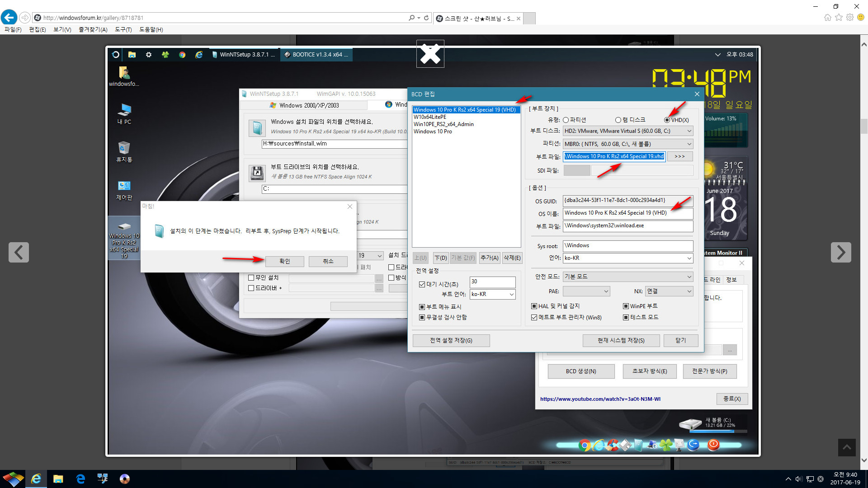Show hidden system tray icons
The height and width of the screenshot is (488, 868).
pyautogui.click(x=788, y=479)
